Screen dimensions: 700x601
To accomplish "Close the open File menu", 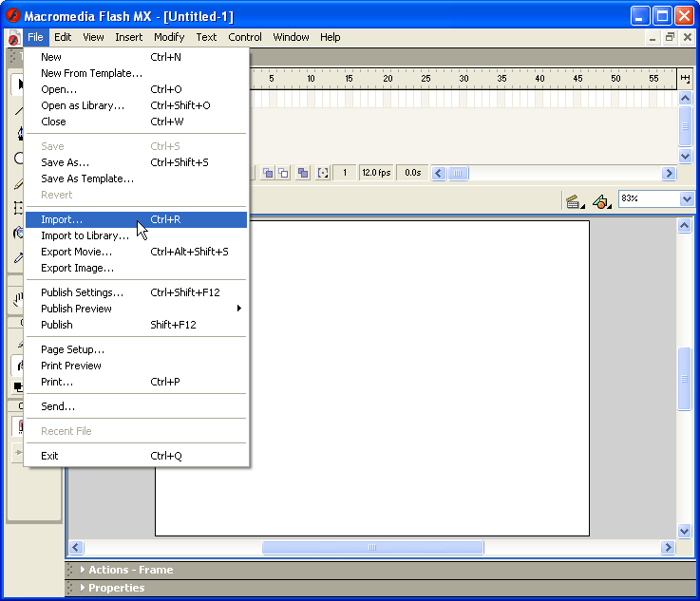I will pos(35,37).
